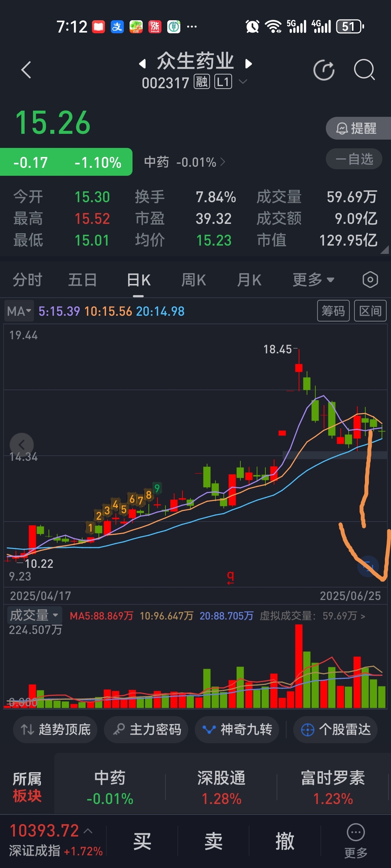
Task: Go to next stock with right triangle
Action: 248,64
